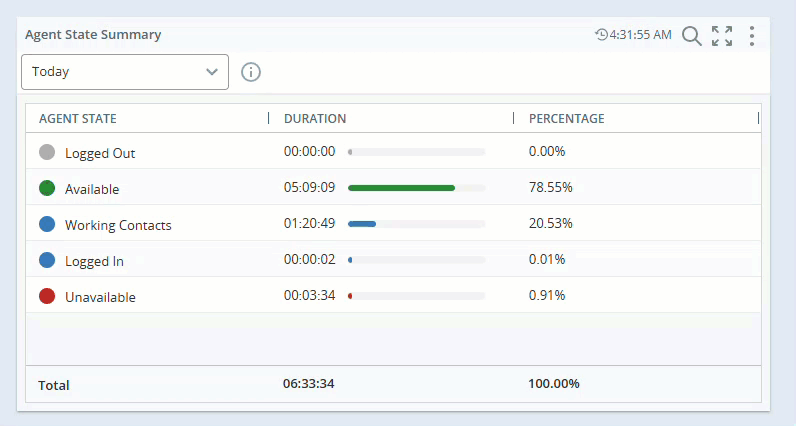
Task: Click the info circle icon
Action: point(251,72)
